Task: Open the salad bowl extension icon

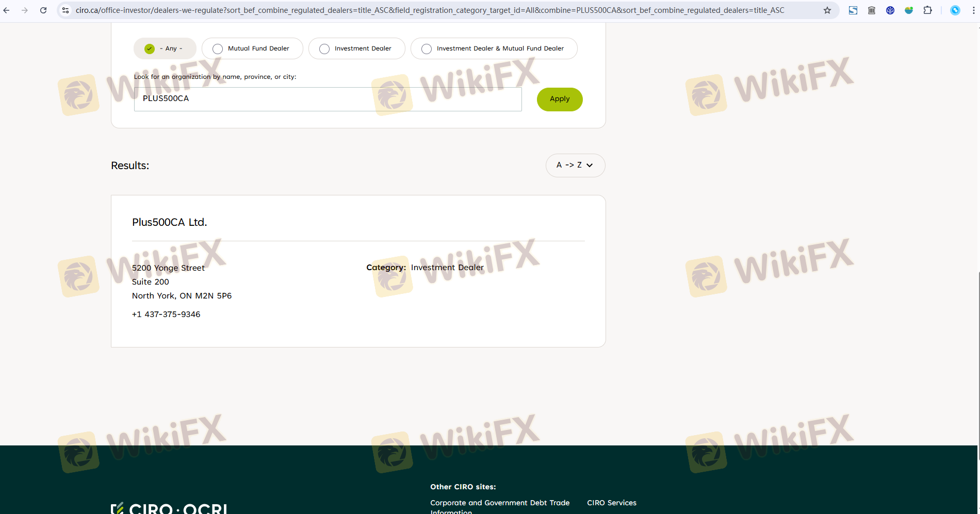Action: pyautogui.click(x=909, y=10)
